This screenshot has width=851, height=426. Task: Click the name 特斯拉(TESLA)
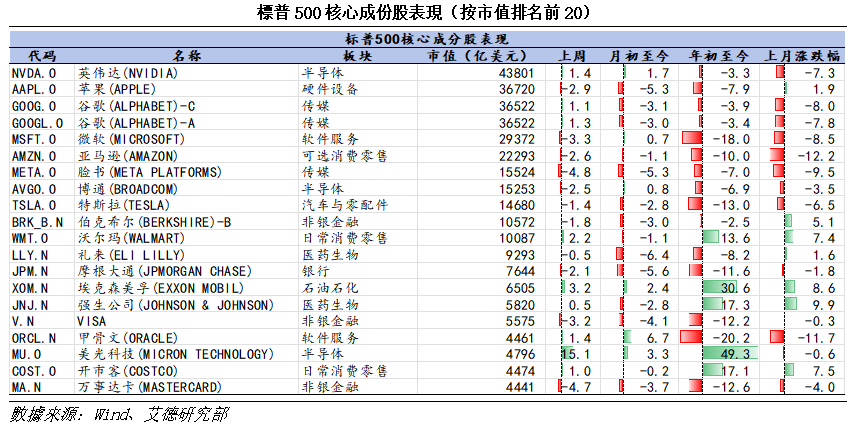[124, 205]
